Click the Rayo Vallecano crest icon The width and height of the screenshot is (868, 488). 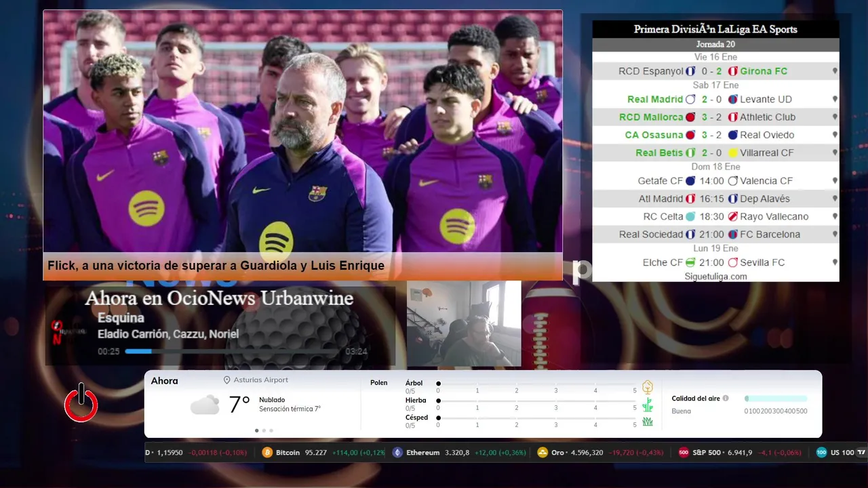(732, 217)
